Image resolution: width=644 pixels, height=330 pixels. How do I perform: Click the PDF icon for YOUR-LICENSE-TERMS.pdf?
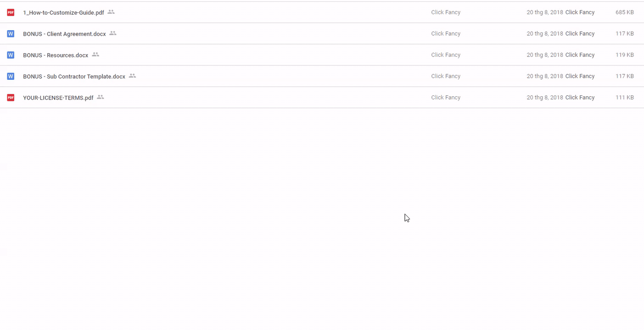click(x=11, y=98)
